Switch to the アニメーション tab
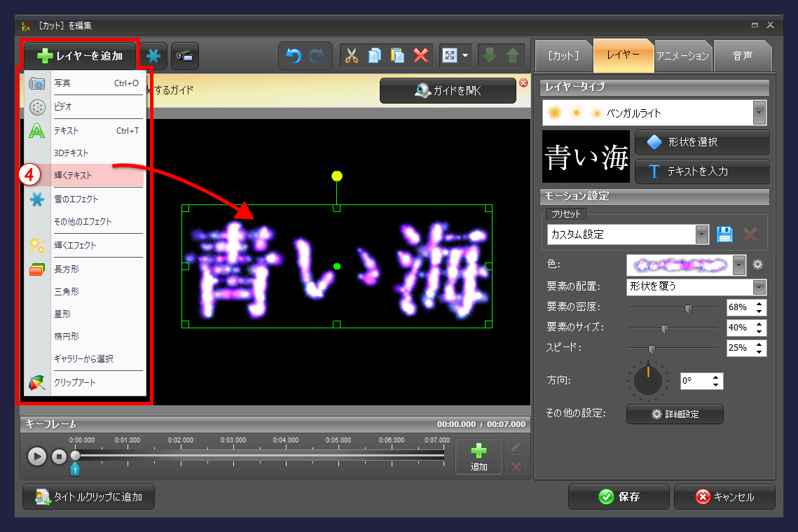Image resolution: width=798 pixels, height=532 pixels. point(682,56)
